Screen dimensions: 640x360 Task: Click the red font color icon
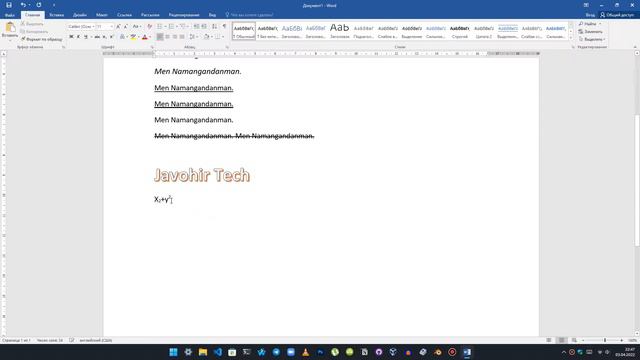coord(144,37)
